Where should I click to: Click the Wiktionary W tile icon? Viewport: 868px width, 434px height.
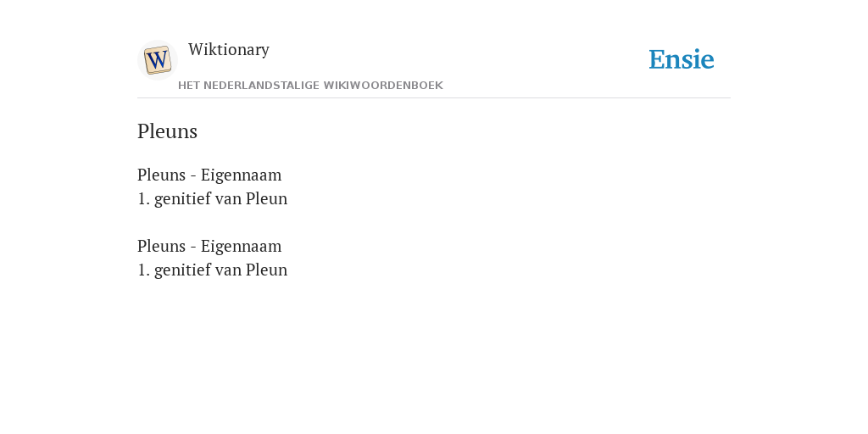tap(157, 60)
